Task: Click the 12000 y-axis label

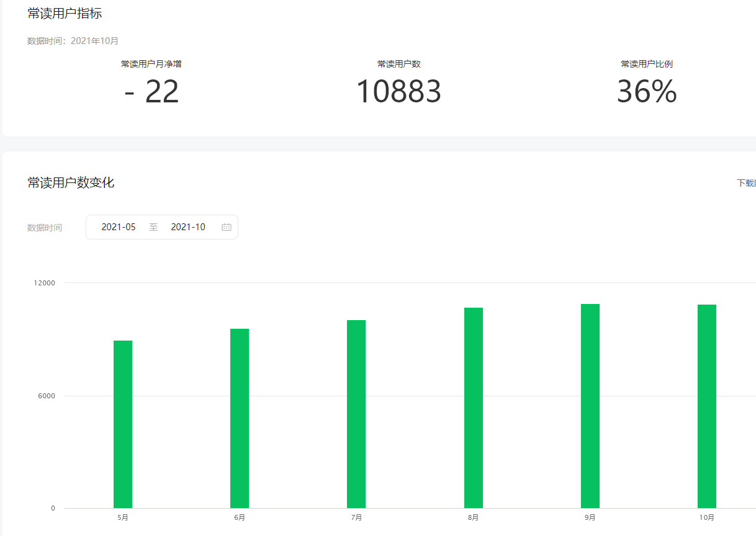Action: click(45, 283)
